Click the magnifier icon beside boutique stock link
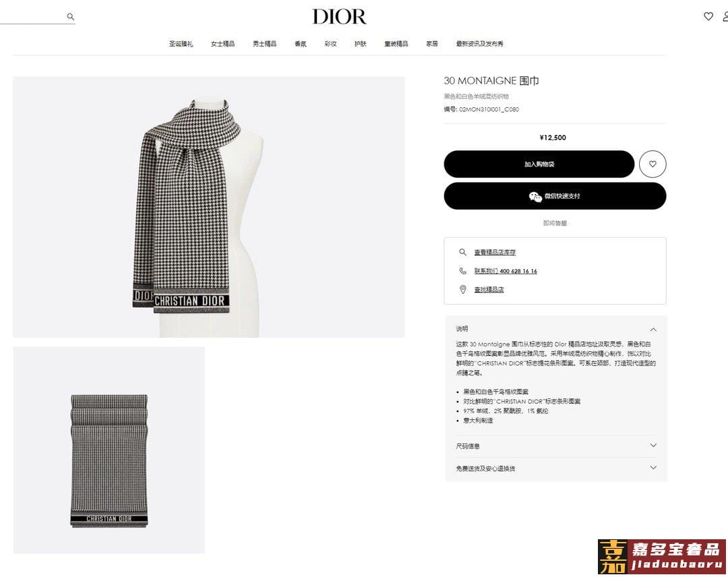This screenshot has width=728, height=577. click(x=462, y=252)
